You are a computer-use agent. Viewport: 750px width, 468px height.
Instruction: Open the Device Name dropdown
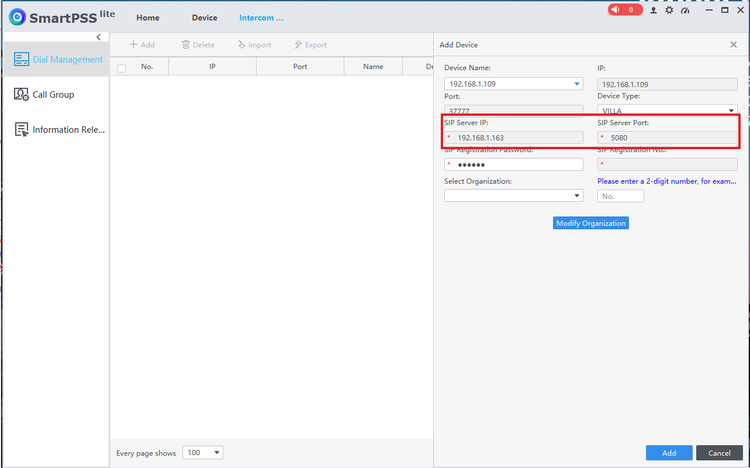576,84
